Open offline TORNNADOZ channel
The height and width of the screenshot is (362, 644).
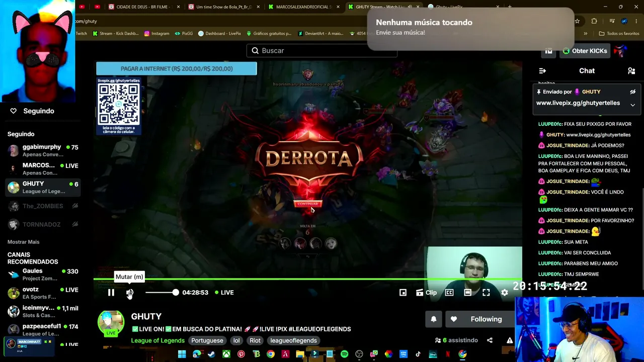[x=43, y=224]
